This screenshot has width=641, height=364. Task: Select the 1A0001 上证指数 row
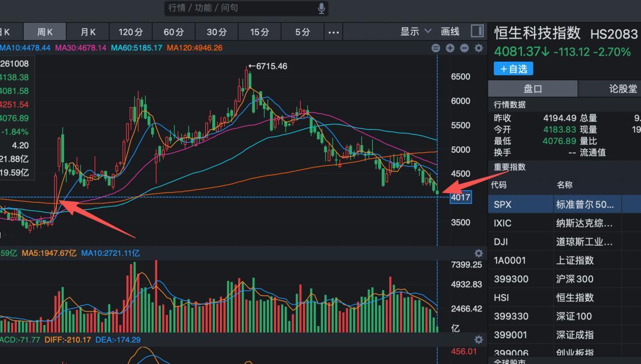pyautogui.click(x=565, y=260)
